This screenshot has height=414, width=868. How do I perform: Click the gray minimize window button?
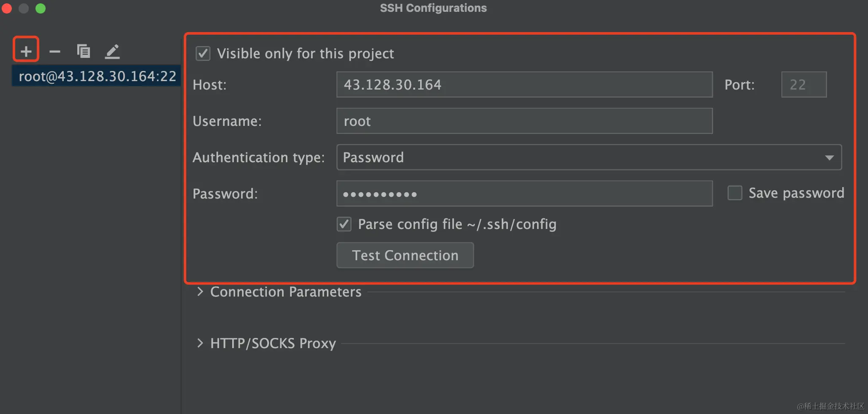tap(24, 8)
